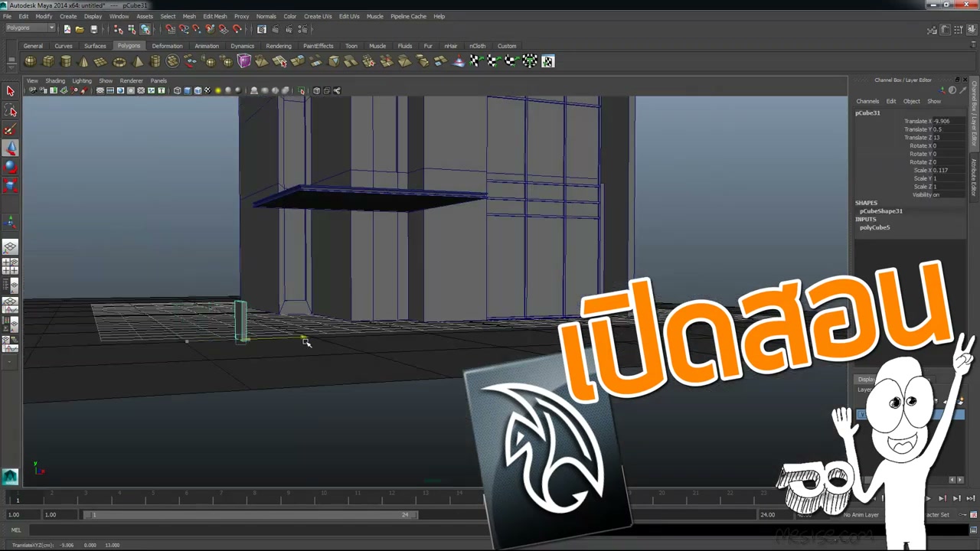Select by hierarchy mode icon
The image size is (980, 551).
[119, 29]
